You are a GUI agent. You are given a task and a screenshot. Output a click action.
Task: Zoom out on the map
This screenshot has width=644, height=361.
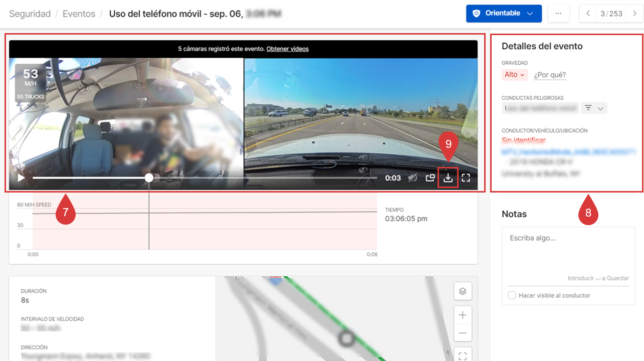[463, 333]
